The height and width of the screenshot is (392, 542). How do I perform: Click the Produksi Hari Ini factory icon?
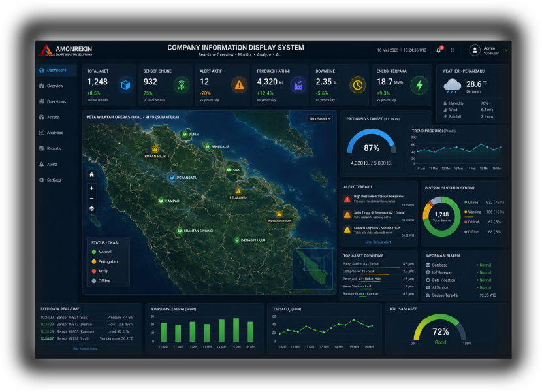tap(298, 85)
